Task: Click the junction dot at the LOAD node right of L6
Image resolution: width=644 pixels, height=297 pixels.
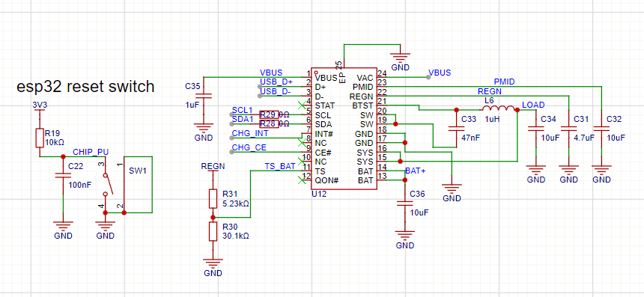Action: click(x=517, y=109)
